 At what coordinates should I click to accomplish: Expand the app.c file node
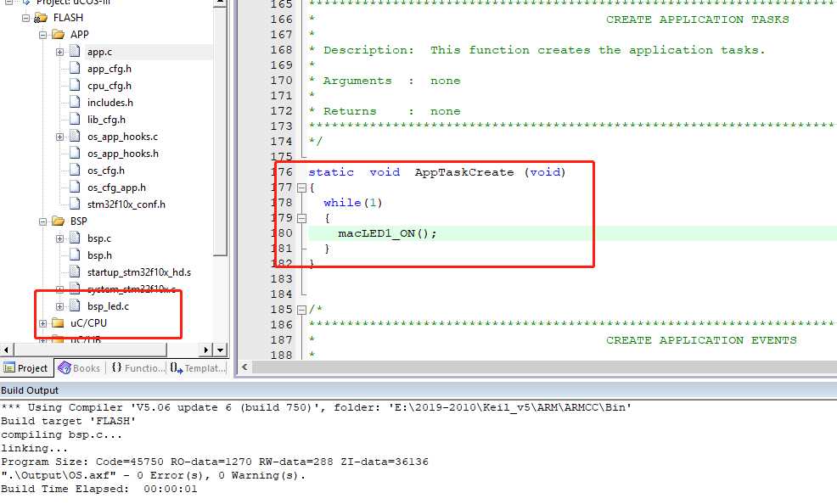(59, 52)
